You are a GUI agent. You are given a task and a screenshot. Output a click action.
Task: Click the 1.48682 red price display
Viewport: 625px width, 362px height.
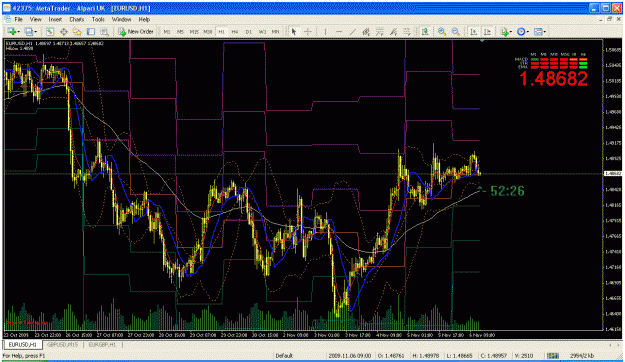pos(553,79)
